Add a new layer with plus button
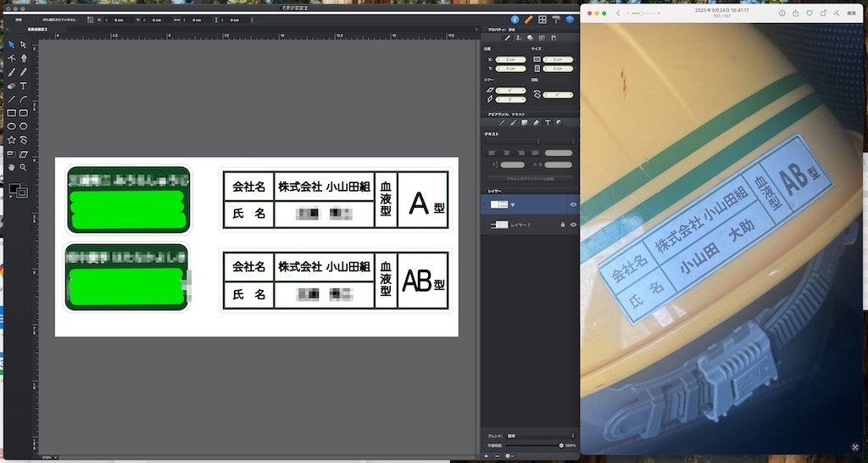Viewport: 868px width, 463px height. point(487,456)
